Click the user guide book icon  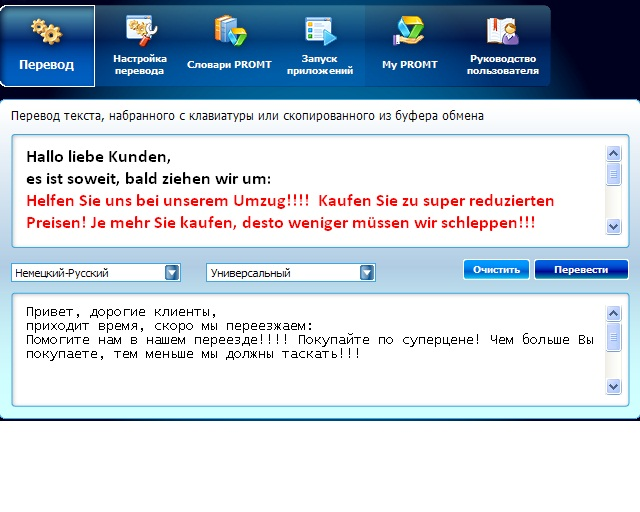tap(502, 31)
